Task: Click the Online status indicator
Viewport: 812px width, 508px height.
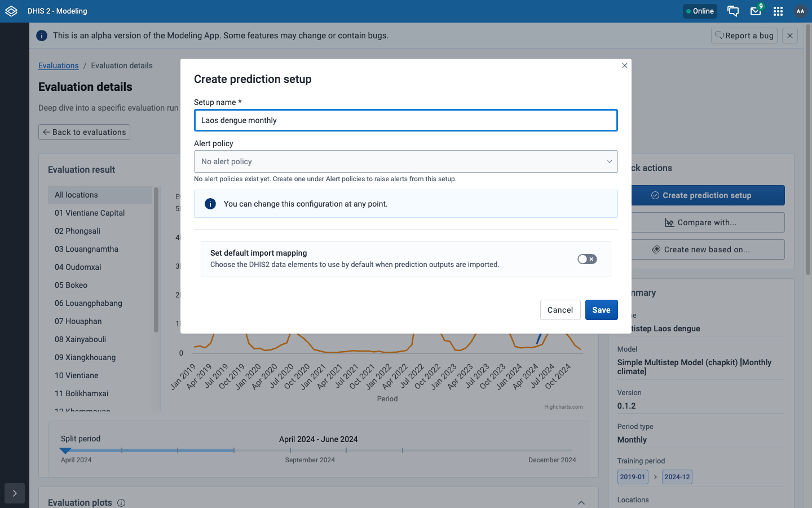Action: point(700,11)
